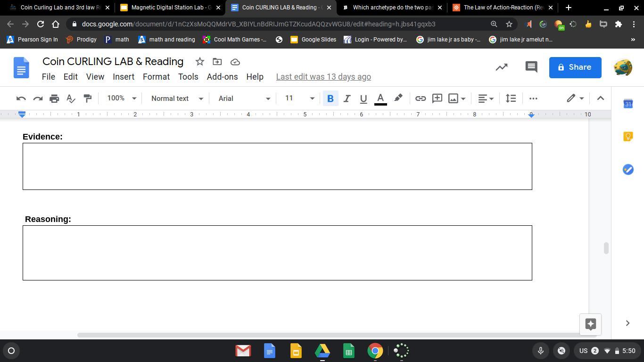This screenshot has width=644, height=362.
Task: Open 'Last edit was 13 days ago' link
Action: (323, 77)
